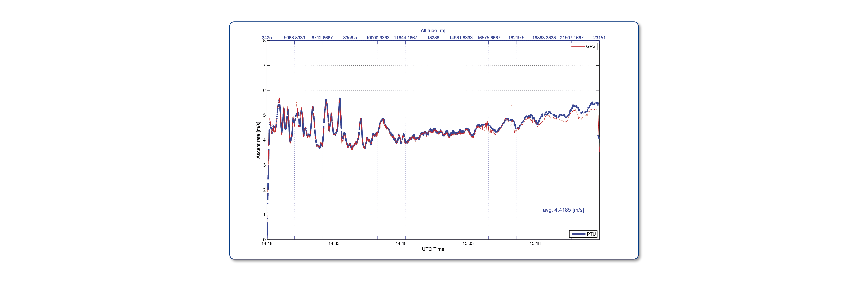Click the red GPS legend line sample
The image size is (868, 281).
point(578,47)
